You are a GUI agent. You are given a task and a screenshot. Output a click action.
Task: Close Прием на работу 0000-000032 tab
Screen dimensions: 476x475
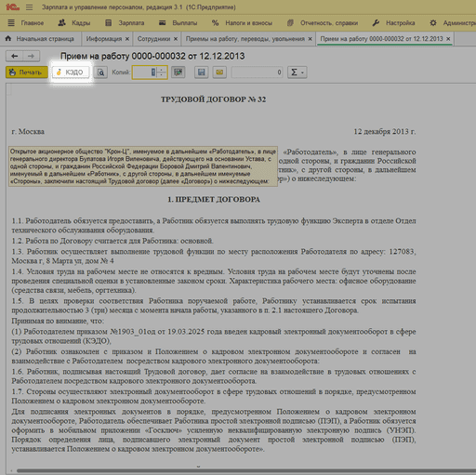(x=448, y=39)
